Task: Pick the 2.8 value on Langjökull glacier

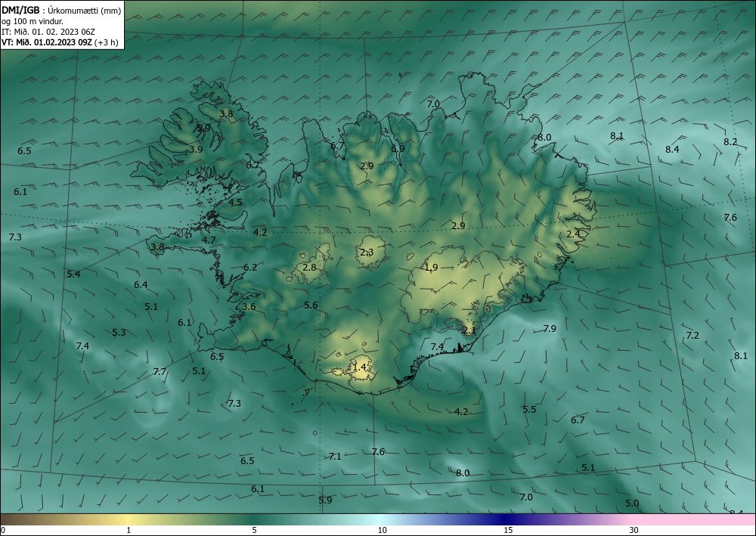Action: (x=309, y=267)
